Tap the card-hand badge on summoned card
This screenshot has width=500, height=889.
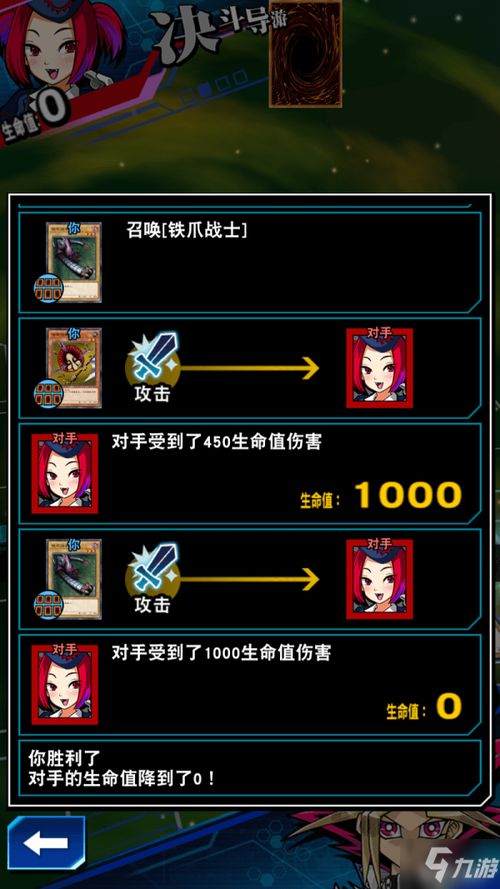48,289
